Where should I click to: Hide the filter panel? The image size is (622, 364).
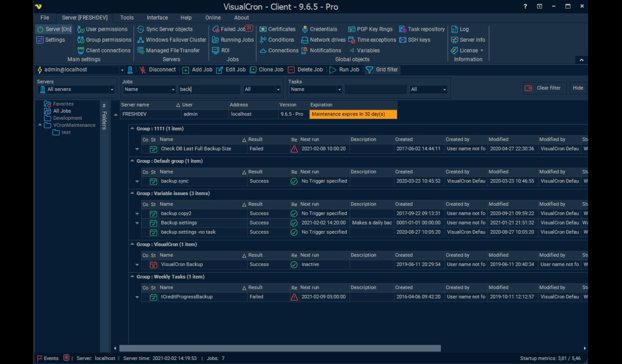(x=578, y=88)
